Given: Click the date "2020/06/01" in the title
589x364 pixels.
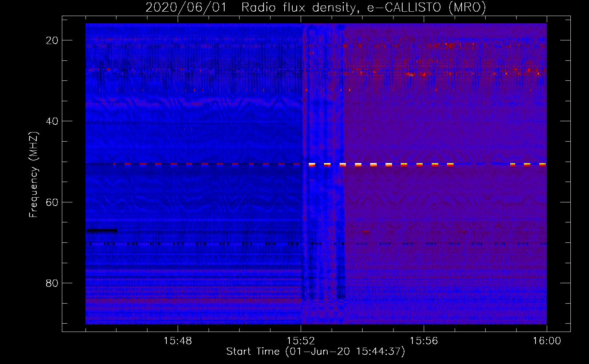Looking at the screenshot, I should pyautogui.click(x=186, y=8).
